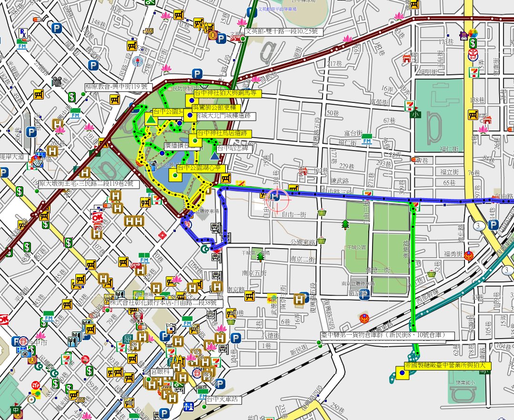Select the yellow school bus icon
514x420 pixels.
[x=148, y=31]
